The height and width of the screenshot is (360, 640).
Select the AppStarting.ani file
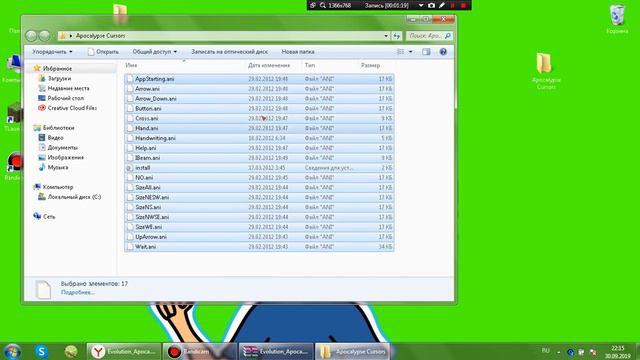[x=259, y=79]
